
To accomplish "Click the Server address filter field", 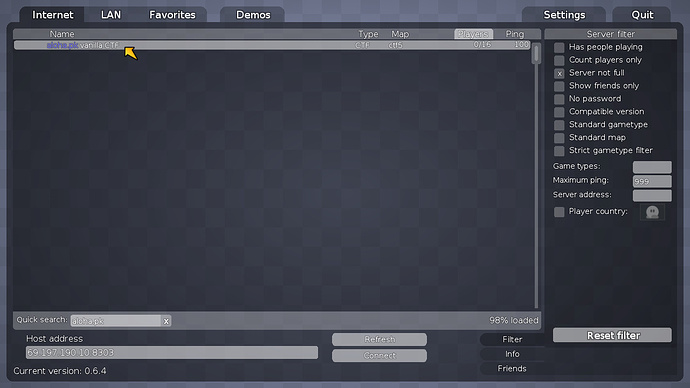I will click(x=652, y=195).
